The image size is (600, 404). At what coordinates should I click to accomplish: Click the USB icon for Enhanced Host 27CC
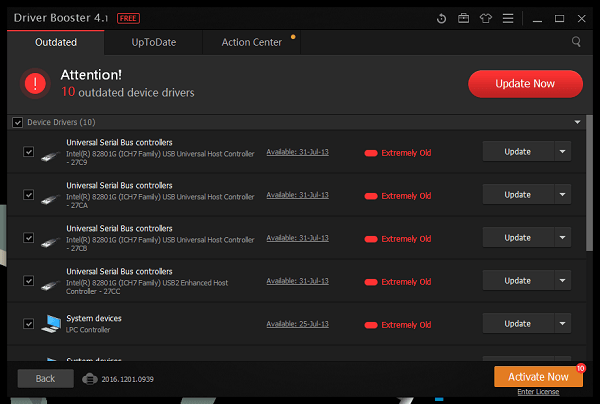(x=50, y=285)
